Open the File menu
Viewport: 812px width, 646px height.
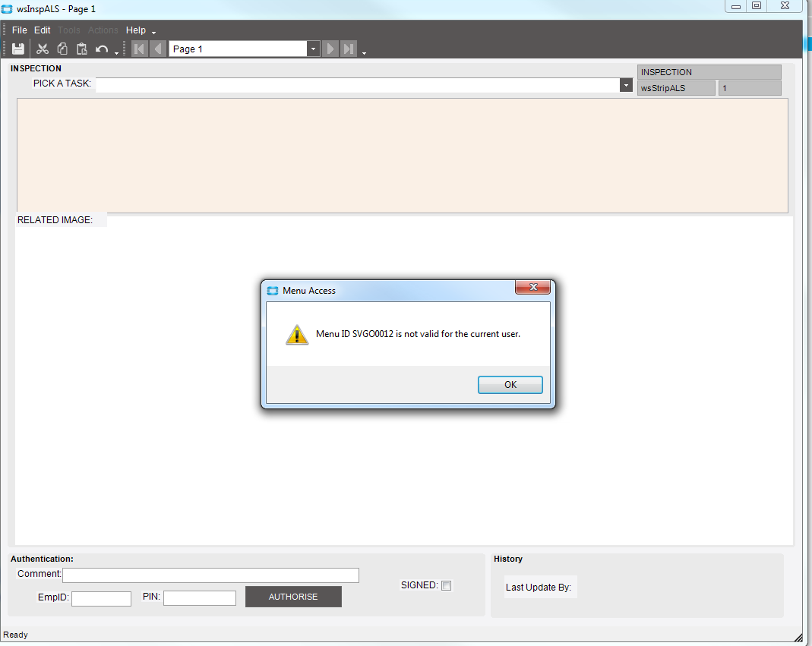point(19,30)
